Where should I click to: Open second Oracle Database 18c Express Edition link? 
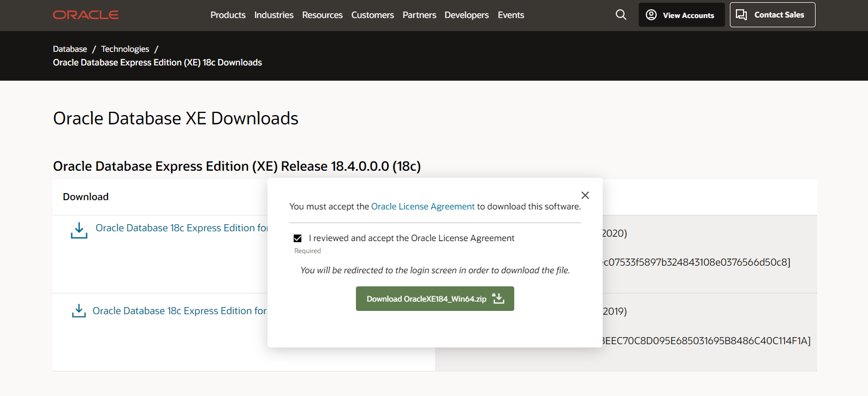click(x=180, y=311)
